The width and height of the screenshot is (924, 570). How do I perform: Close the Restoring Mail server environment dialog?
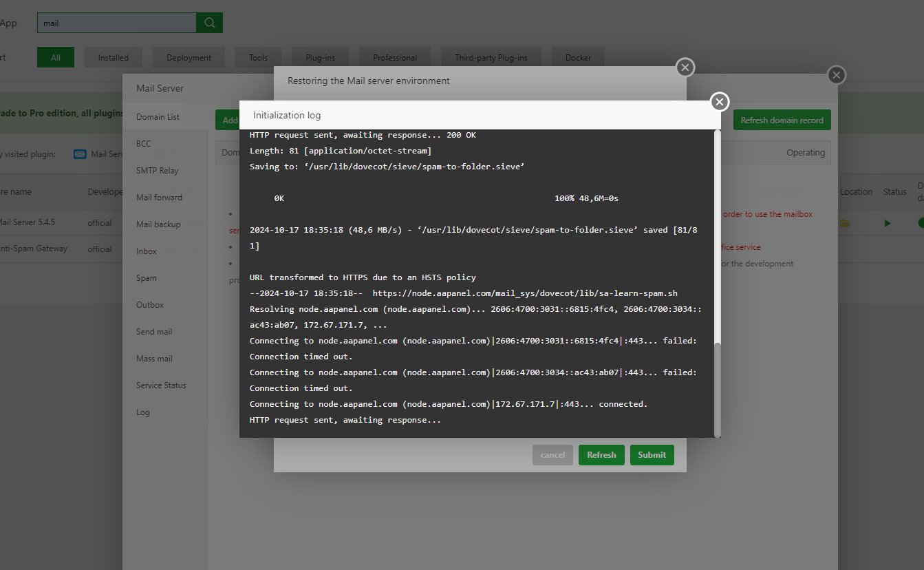[685, 67]
